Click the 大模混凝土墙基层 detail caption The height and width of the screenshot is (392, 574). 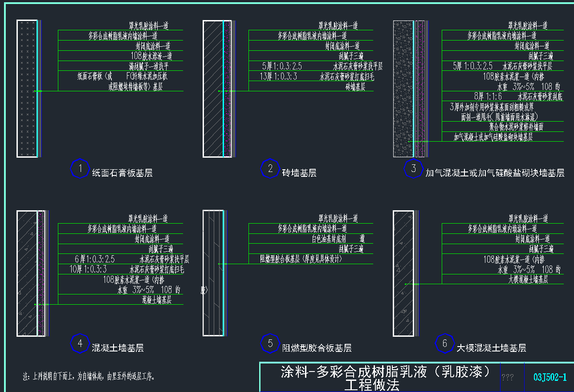(x=491, y=348)
